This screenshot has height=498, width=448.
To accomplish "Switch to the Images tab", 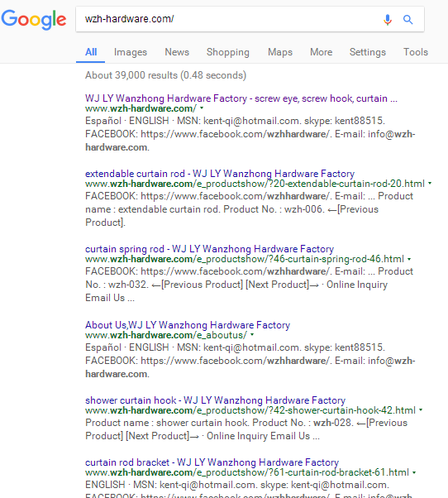I will [131, 52].
